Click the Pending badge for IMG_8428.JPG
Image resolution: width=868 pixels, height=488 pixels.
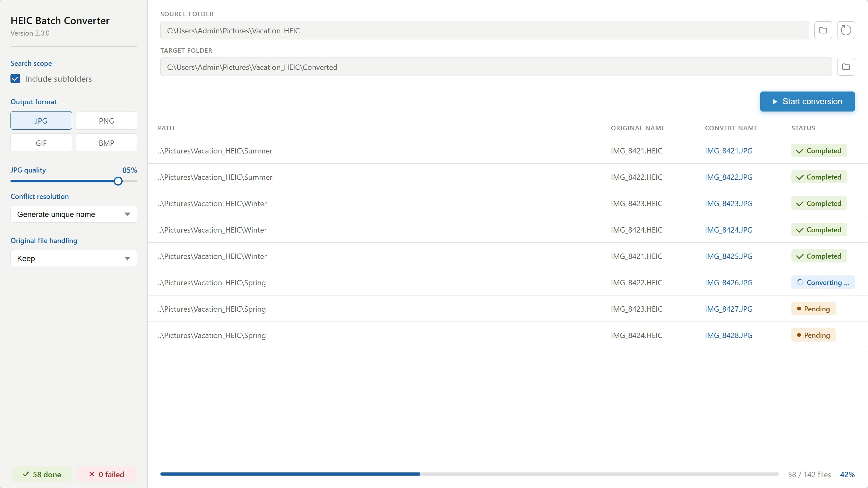tap(813, 335)
